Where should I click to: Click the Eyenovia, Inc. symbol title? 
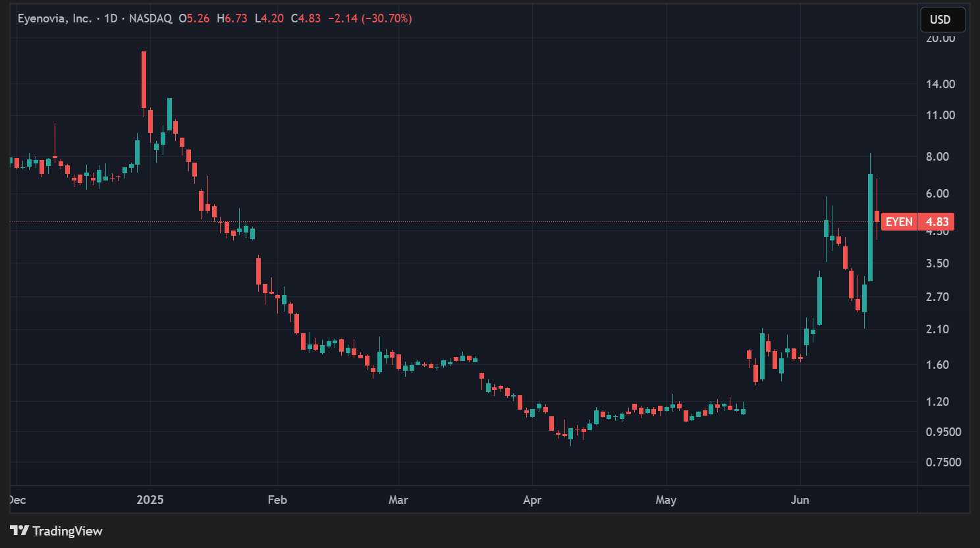(x=55, y=18)
